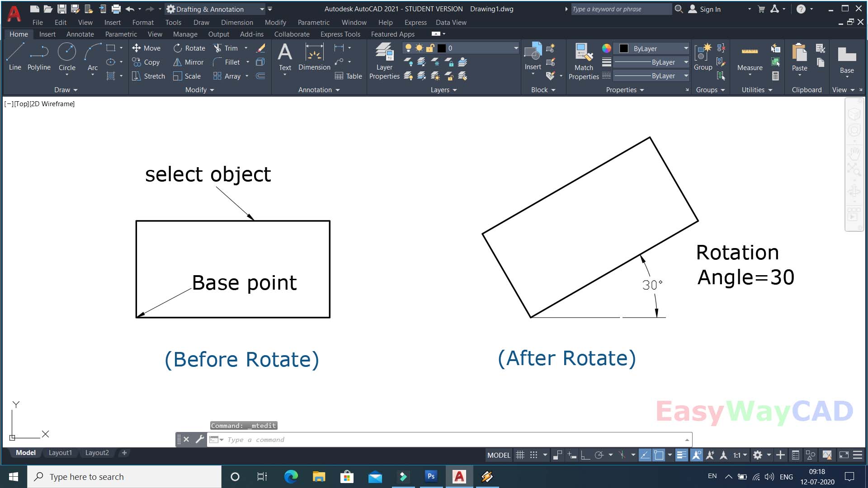Open the layer selection dropdown showing layer 0
868x488 pixels.
tap(515, 48)
